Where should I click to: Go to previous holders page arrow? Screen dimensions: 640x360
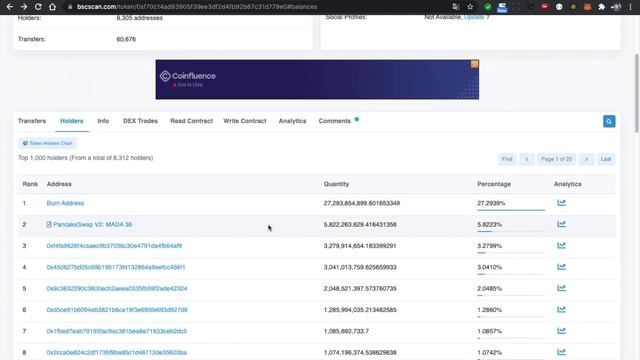coord(527,159)
